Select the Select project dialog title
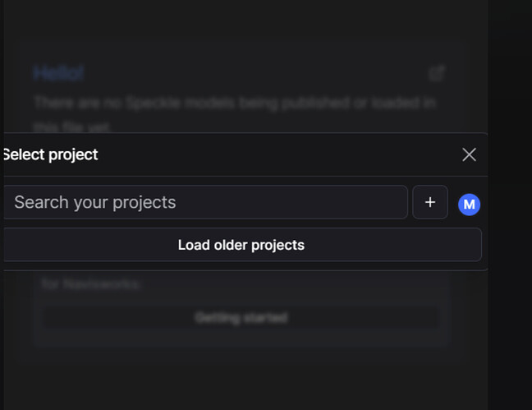 [x=50, y=155]
